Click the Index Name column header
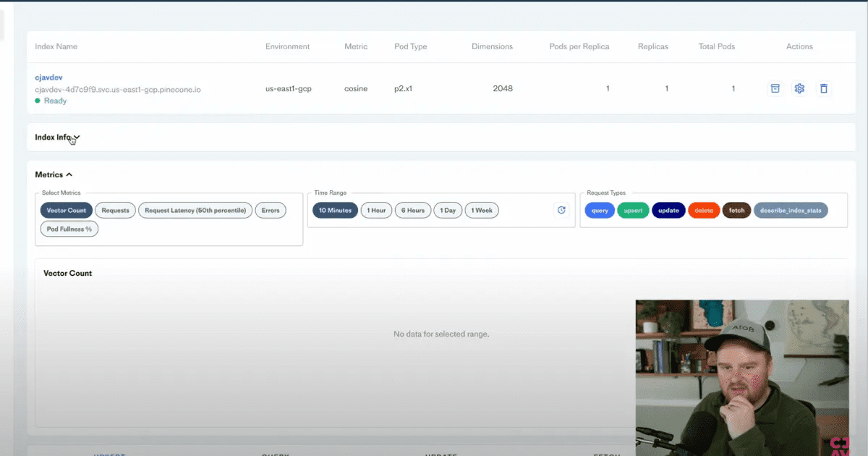Image resolution: width=868 pixels, height=456 pixels. [x=56, y=46]
